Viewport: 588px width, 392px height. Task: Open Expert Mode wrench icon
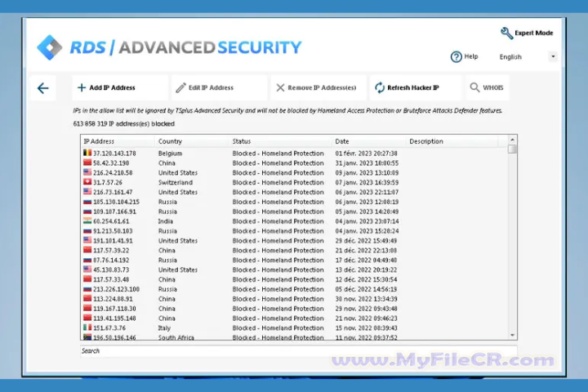pos(506,33)
